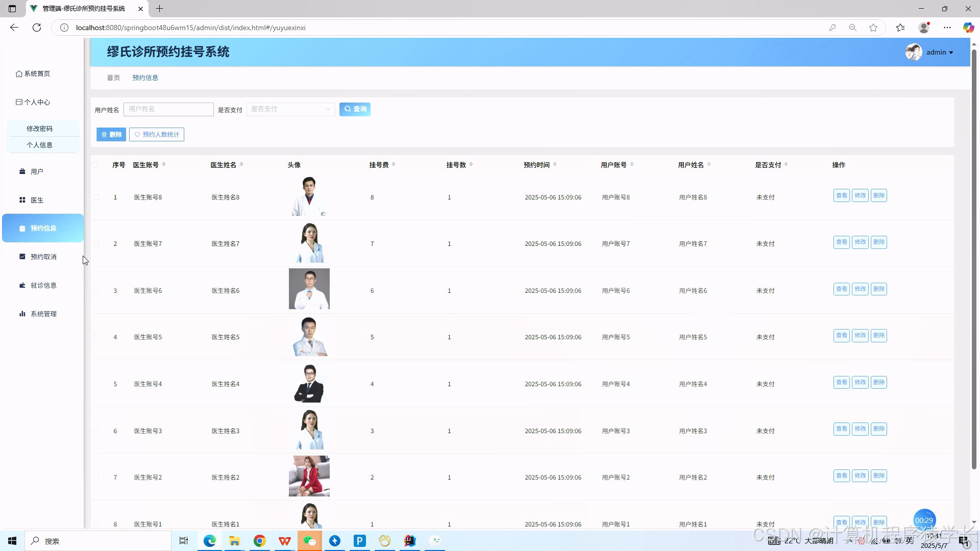Click the 预约人数统计 statistics button
The height and width of the screenshot is (551, 980).
point(156,134)
